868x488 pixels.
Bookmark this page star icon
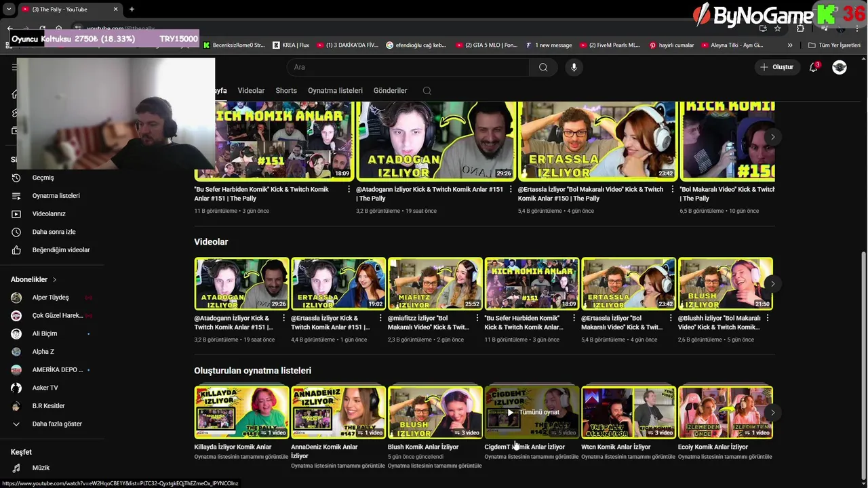point(778,28)
